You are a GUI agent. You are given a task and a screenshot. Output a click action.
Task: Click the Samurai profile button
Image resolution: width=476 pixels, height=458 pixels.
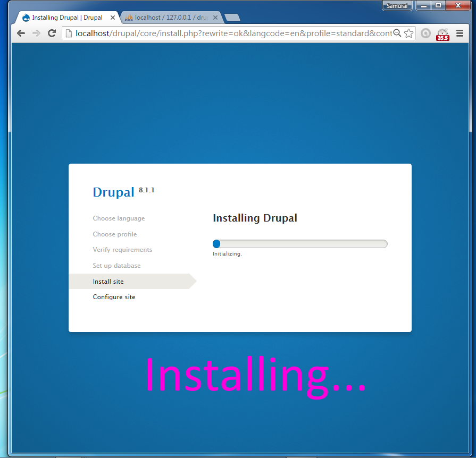[397, 6]
